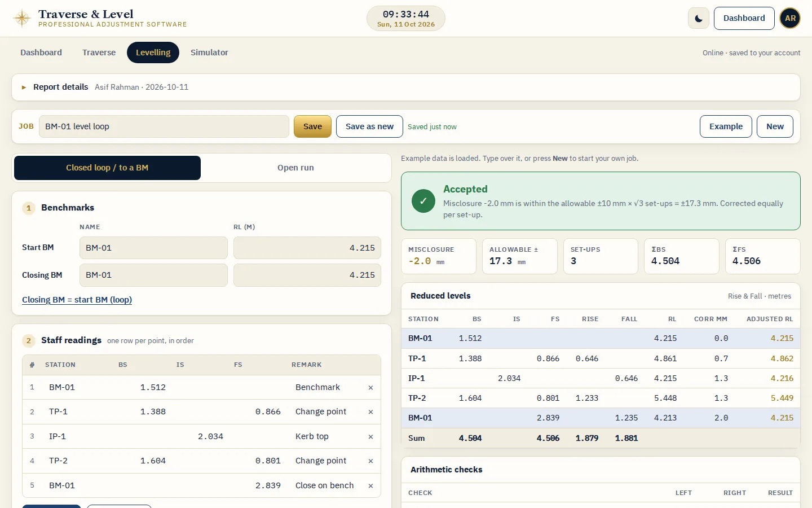This screenshot has height=508, width=812.
Task: Switch to Open run mode
Action: [x=295, y=168]
